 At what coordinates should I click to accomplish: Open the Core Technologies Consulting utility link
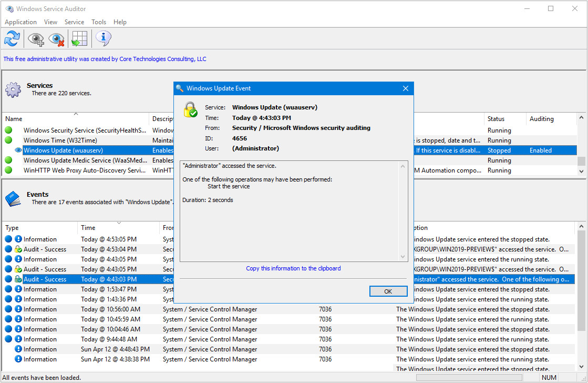click(105, 59)
